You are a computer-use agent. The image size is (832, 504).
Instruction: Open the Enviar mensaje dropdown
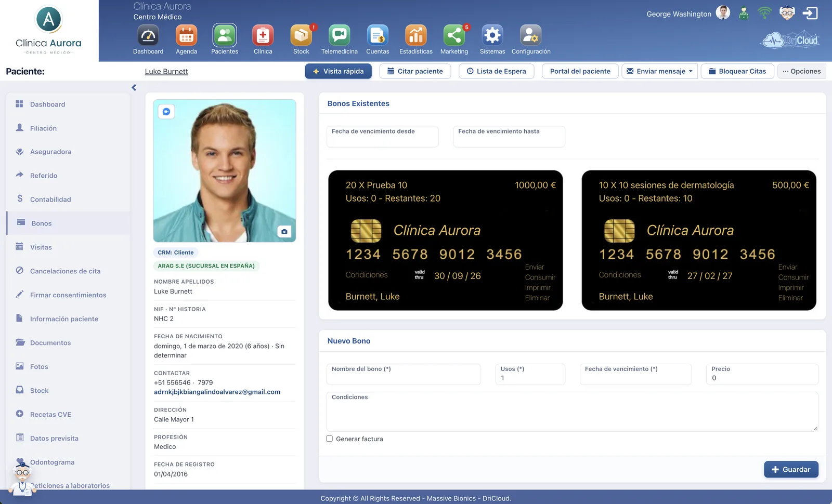[x=659, y=71]
